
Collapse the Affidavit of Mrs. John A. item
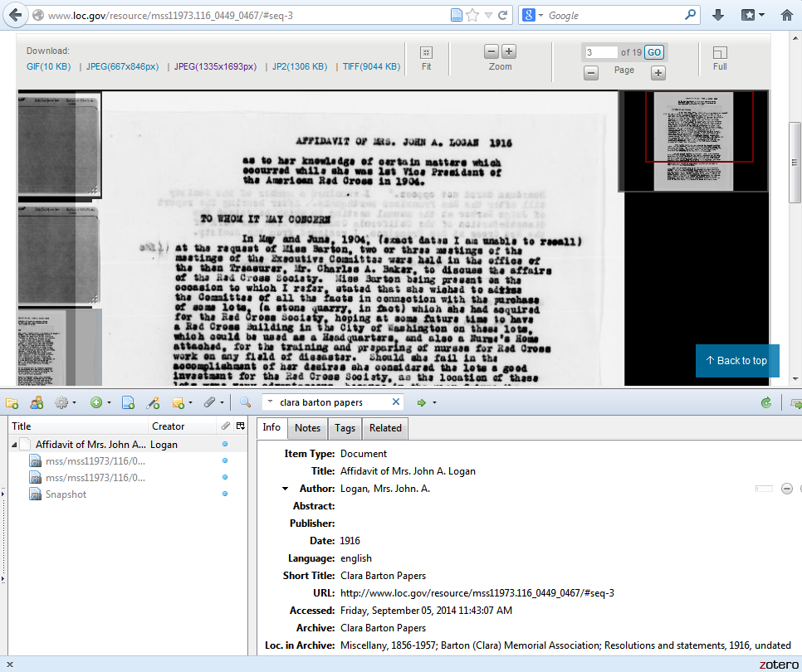(14, 445)
